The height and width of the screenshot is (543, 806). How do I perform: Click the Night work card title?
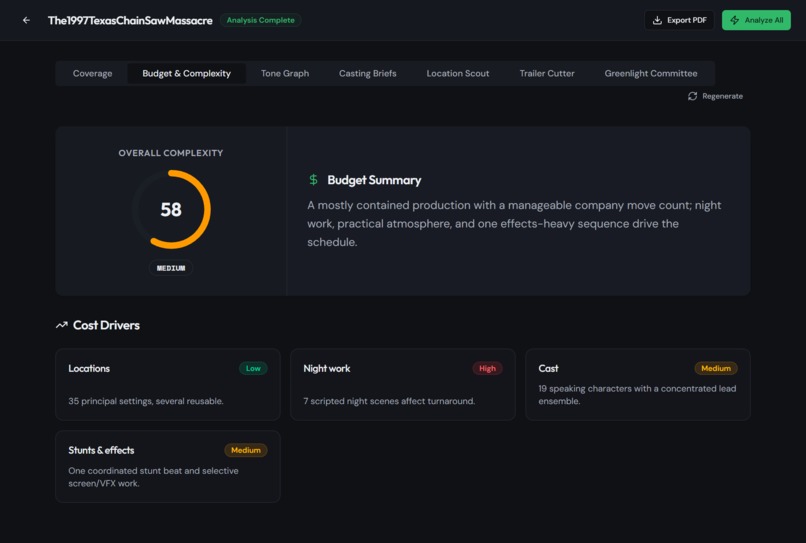(327, 369)
